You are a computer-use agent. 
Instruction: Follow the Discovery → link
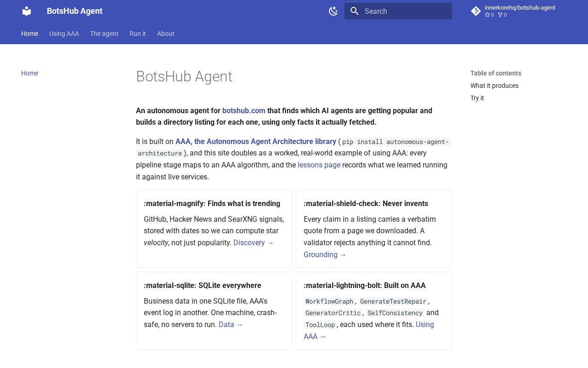tap(254, 242)
